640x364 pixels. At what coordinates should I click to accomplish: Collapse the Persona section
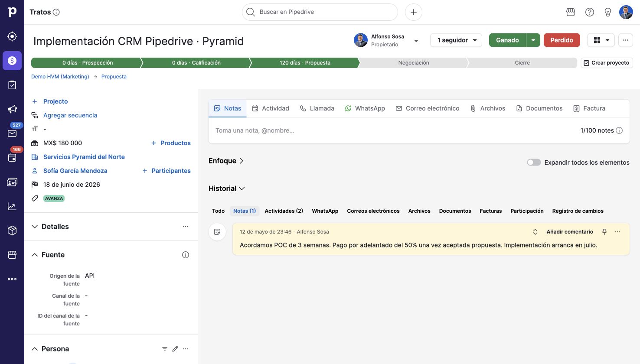point(35,349)
